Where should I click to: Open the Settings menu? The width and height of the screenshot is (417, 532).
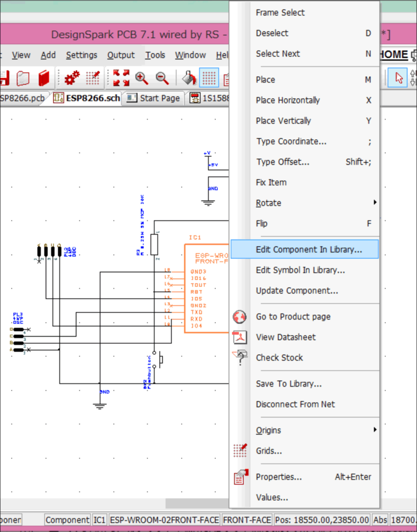pyautogui.click(x=82, y=55)
